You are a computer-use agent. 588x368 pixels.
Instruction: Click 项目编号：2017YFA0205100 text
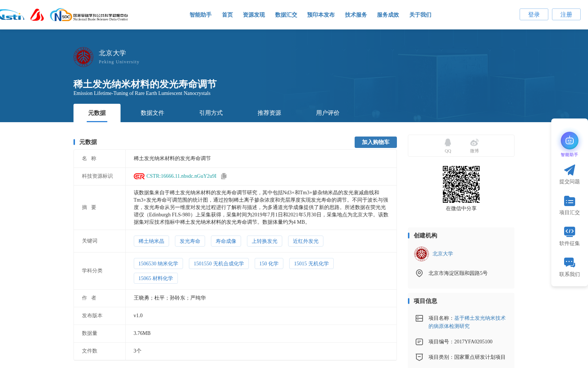click(x=460, y=342)
